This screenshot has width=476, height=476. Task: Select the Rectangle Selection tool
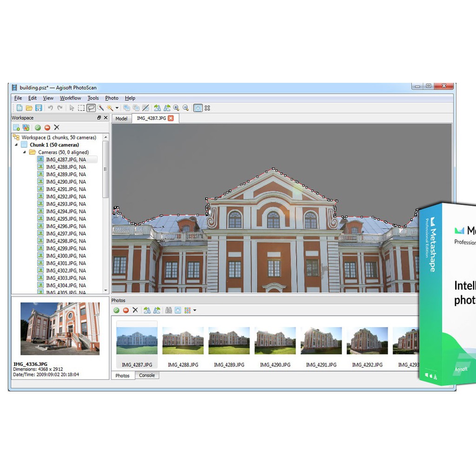tap(81, 108)
